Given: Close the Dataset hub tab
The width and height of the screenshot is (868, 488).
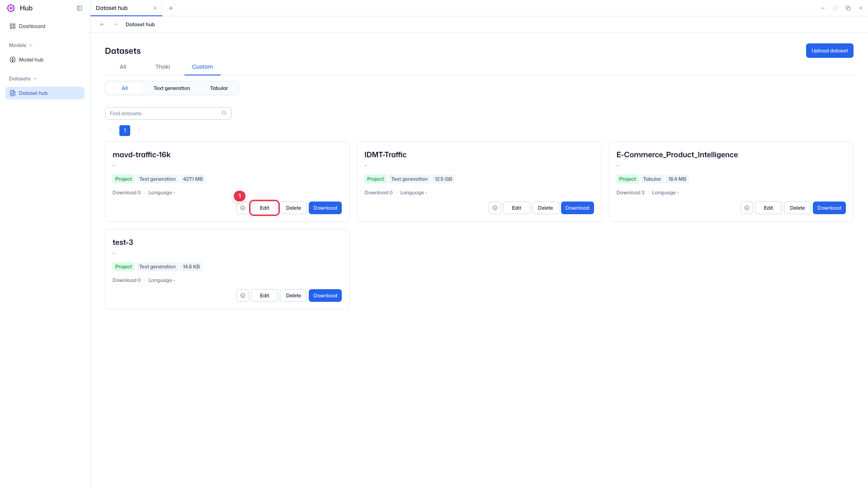Looking at the screenshot, I should pos(155,8).
